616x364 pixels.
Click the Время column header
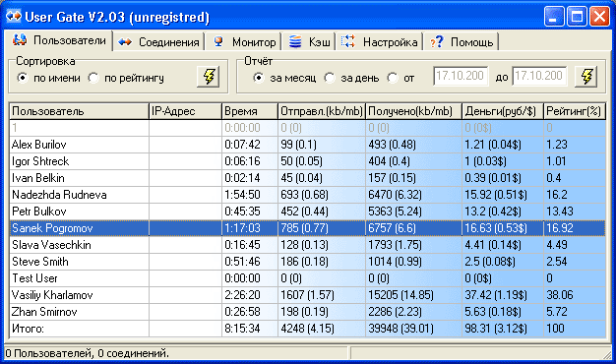(x=250, y=111)
